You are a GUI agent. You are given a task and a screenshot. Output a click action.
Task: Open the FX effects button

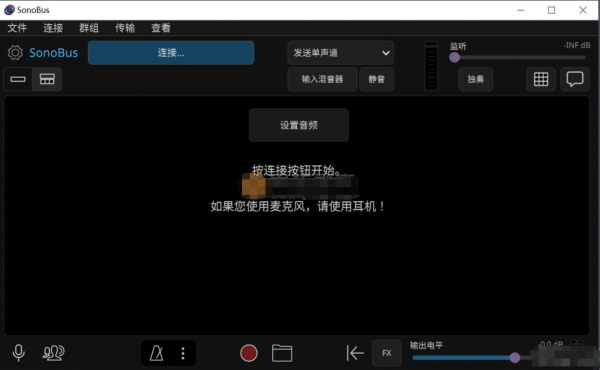tap(386, 353)
